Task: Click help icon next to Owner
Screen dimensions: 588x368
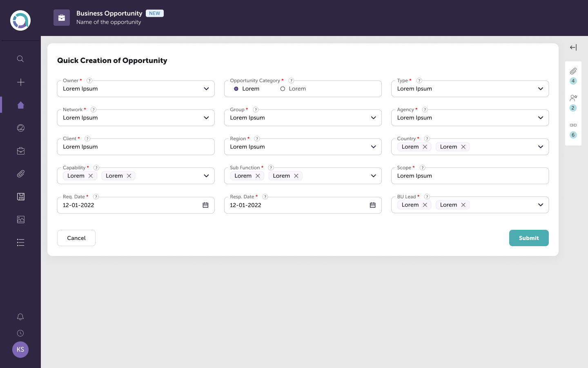Action: [89, 81]
